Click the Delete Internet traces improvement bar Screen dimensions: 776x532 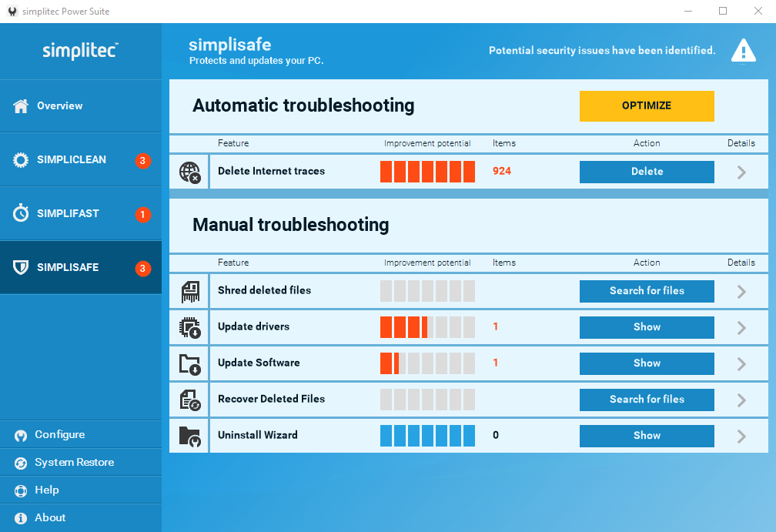[427, 172]
